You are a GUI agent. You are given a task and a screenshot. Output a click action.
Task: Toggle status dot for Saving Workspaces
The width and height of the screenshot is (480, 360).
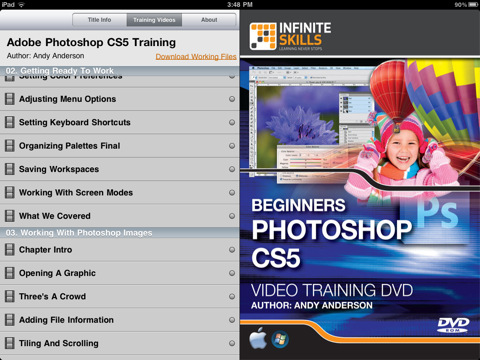pyautogui.click(x=232, y=169)
